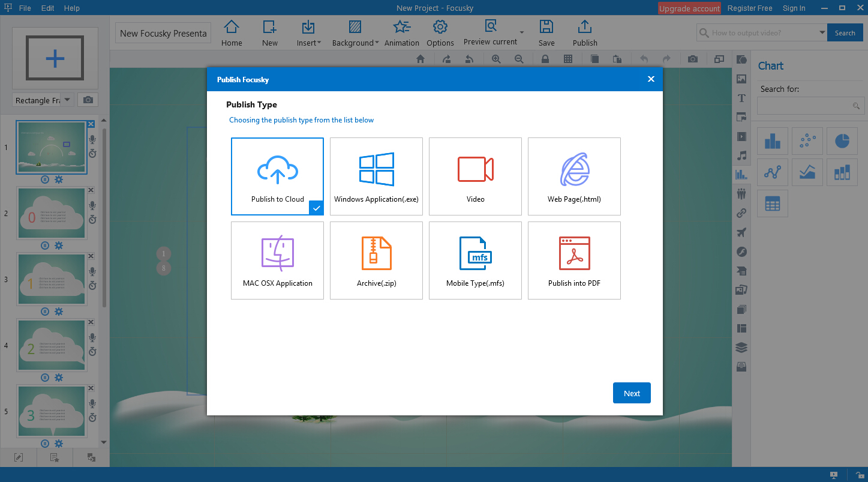Click the Next button in Publish dialog

tap(632, 393)
